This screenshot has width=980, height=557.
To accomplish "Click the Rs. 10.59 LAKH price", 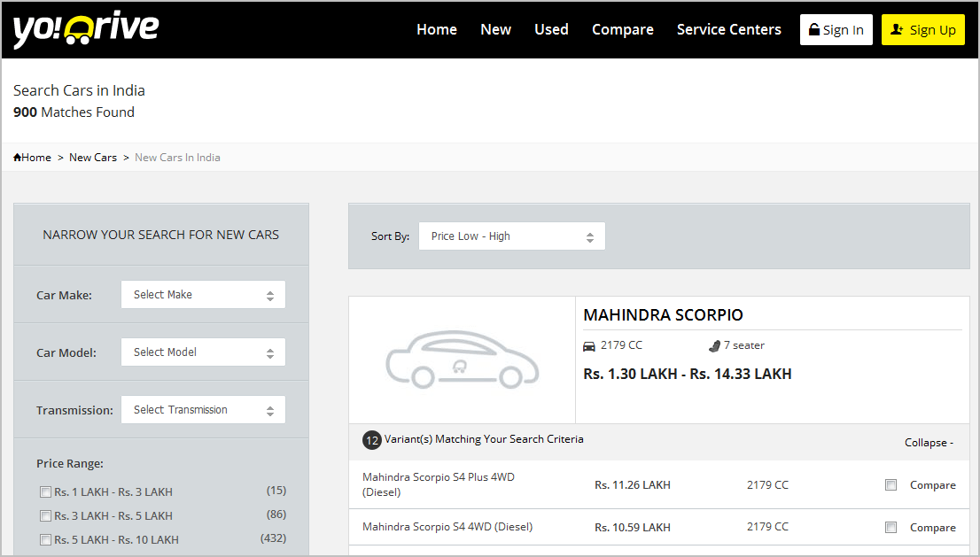I will point(633,528).
